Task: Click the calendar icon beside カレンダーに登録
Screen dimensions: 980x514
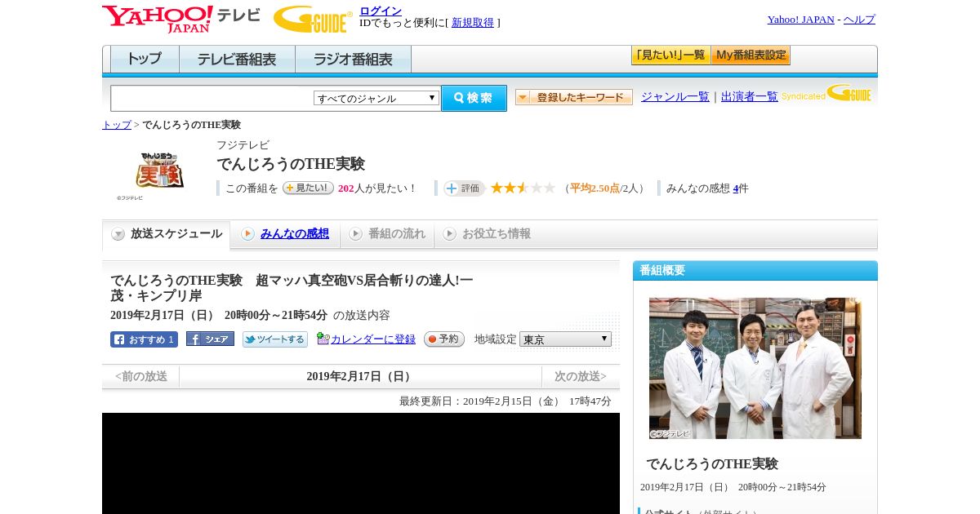Action: point(323,339)
